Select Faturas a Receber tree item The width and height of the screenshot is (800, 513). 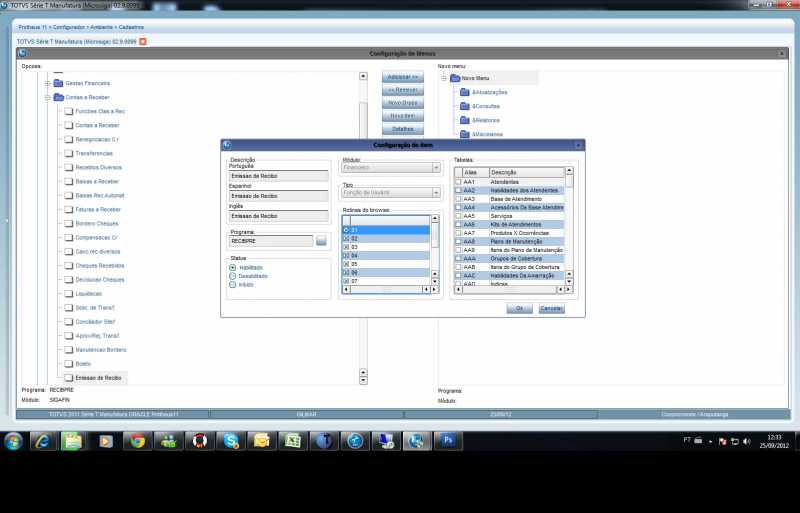point(98,209)
